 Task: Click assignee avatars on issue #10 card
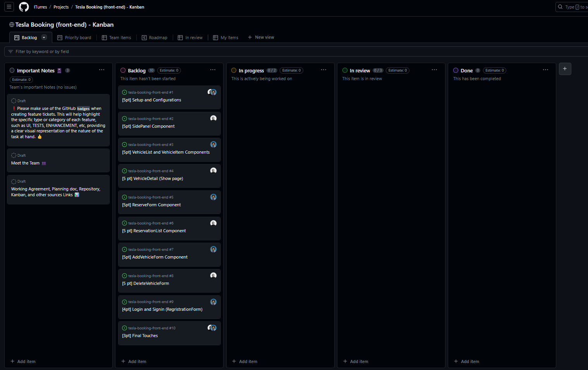click(212, 328)
